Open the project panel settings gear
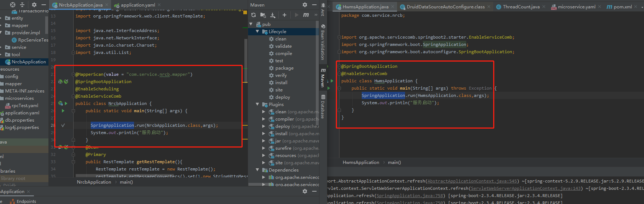The height and width of the screenshot is (204, 644). 34,5
